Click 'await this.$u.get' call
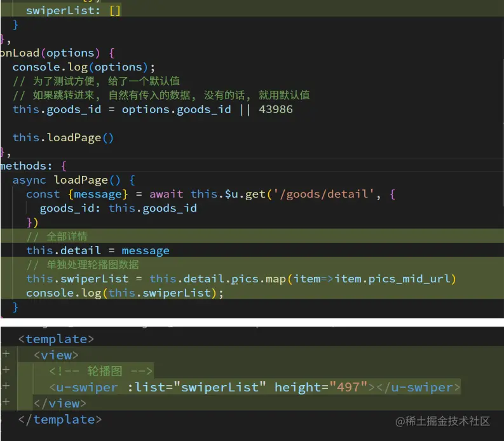This screenshot has height=441, width=504. [207, 194]
